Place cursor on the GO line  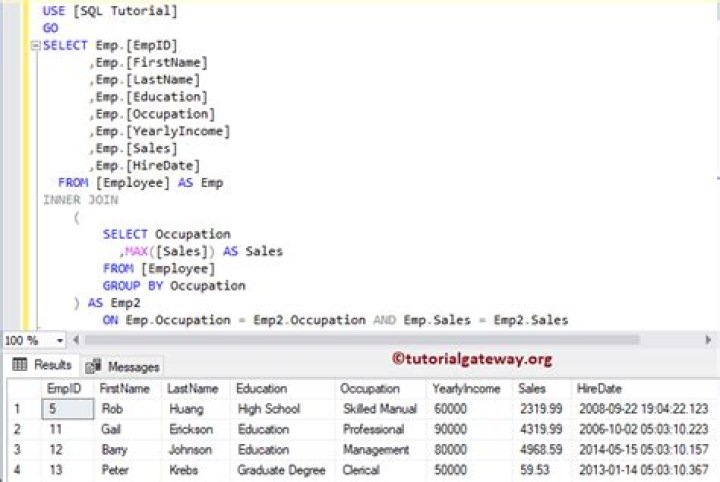pos(51,28)
